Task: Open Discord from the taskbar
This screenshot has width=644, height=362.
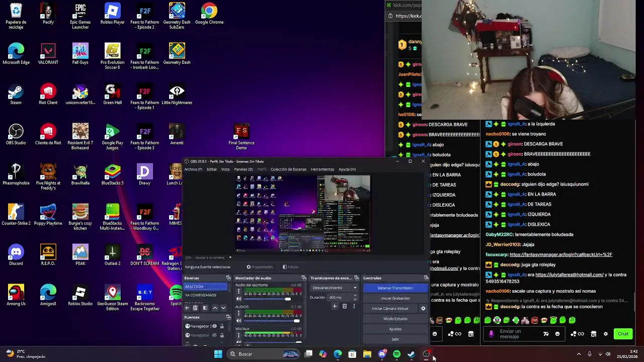Action: tap(382, 354)
